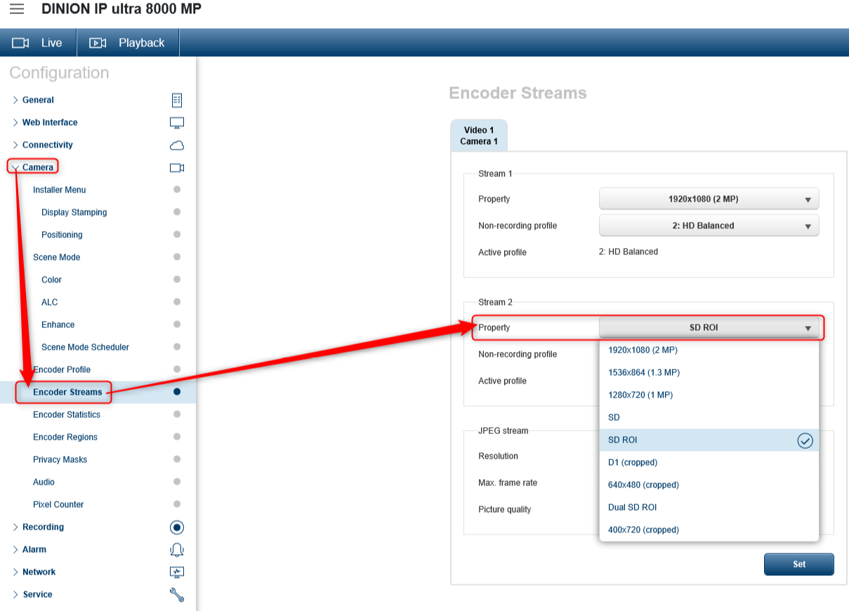This screenshot has width=849, height=616.
Task: Expand the Web Interface section
Action: click(15, 122)
